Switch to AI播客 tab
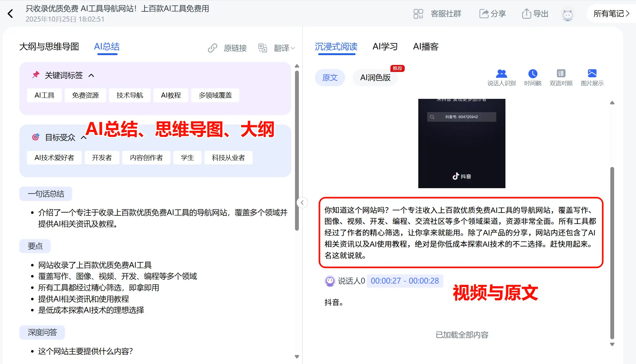Image resolution: width=636 pixels, height=364 pixels. (x=426, y=47)
